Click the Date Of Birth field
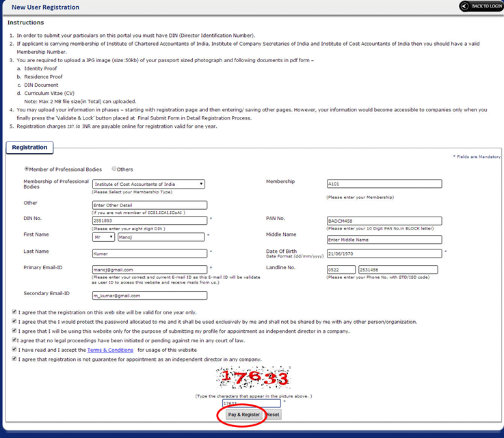 [x=384, y=254]
